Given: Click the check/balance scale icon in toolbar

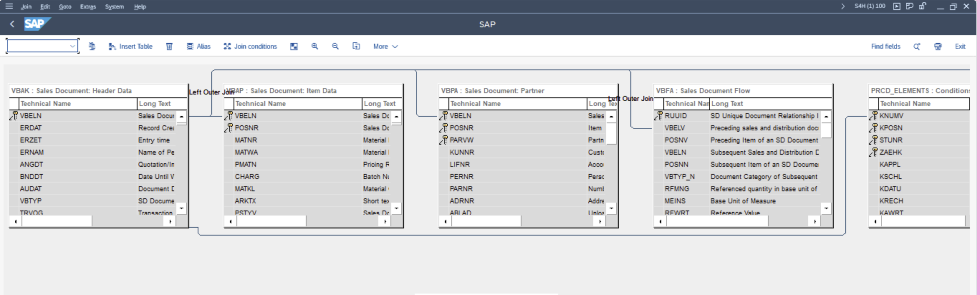Looking at the screenshot, I should [x=92, y=47].
